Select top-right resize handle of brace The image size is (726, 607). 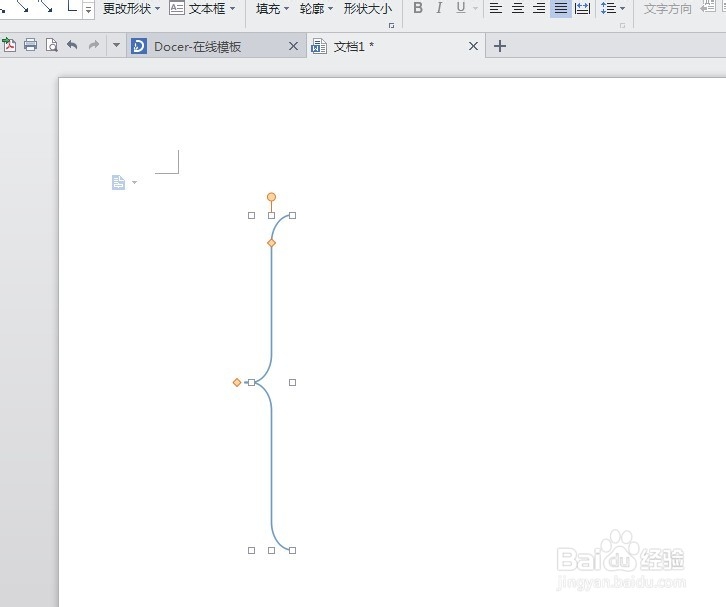tap(292, 215)
